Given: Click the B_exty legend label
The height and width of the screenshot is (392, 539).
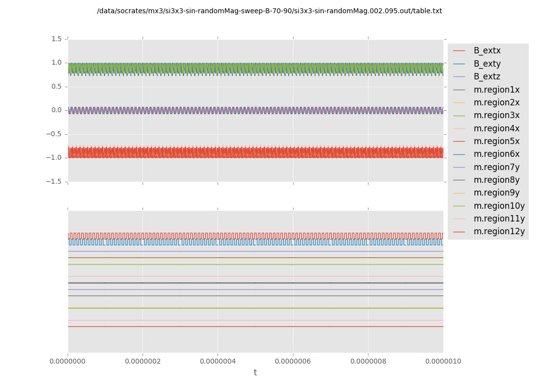Looking at the screenshot, I should coord(487,64).
